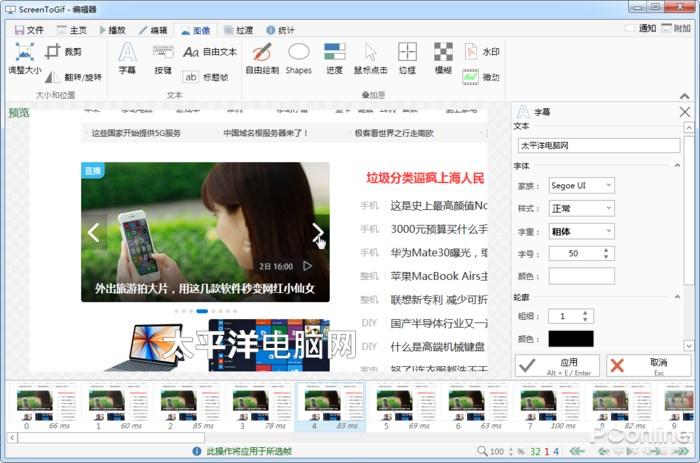Select frame 4 thumbnail (83 ms)
The width and height of the screenshot is (700, 463).
[x=330, y=407]
